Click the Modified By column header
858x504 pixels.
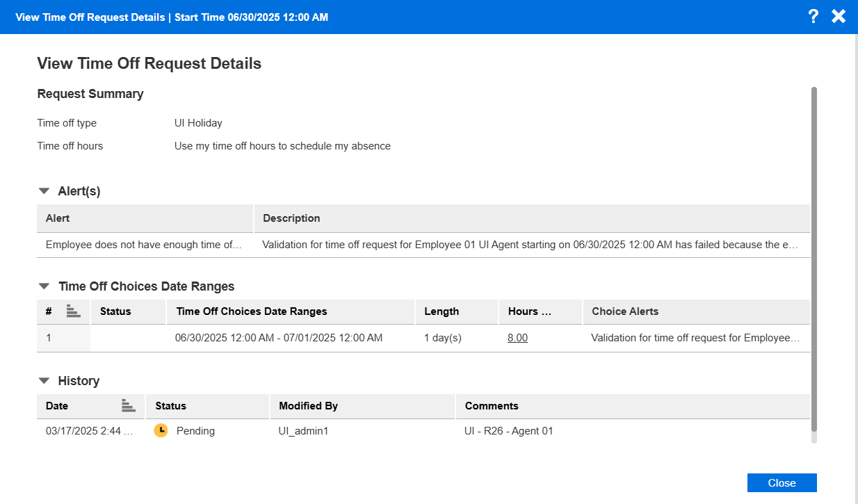[308, 406]
